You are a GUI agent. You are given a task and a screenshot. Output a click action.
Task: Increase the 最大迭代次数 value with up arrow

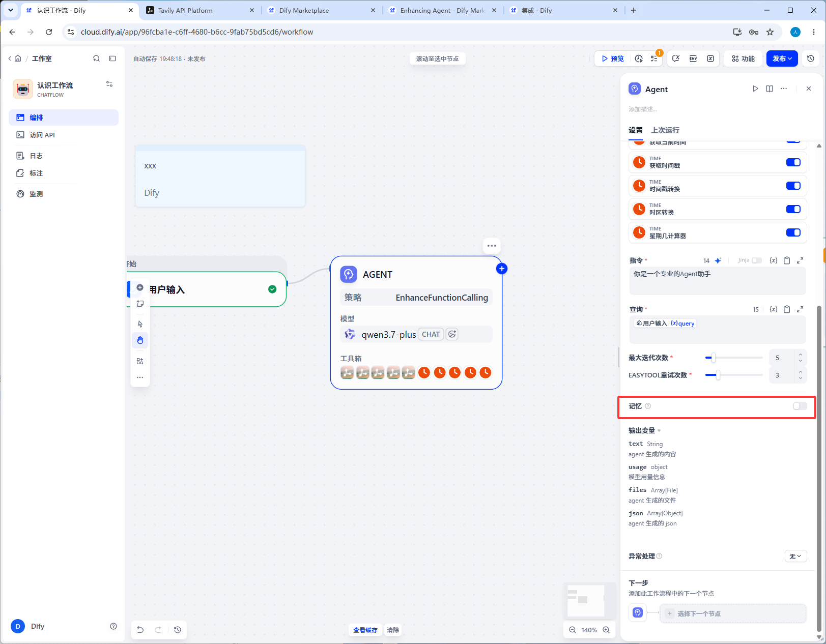click(x=801, y=355)
